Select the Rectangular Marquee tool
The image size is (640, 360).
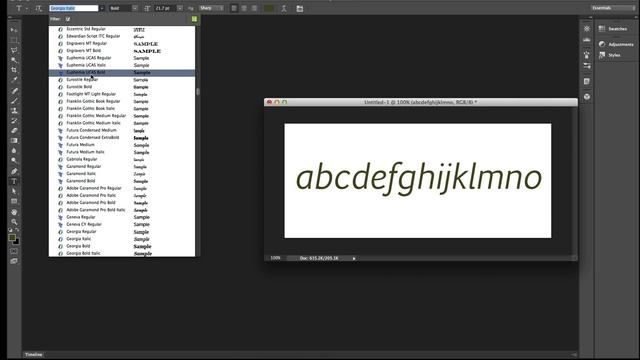[14, 40]
